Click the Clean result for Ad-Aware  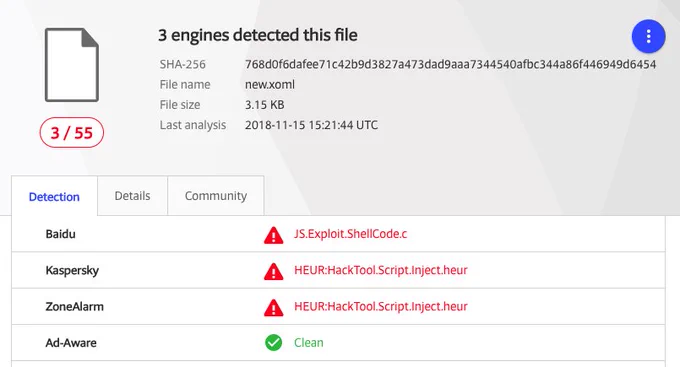[309, 343]
